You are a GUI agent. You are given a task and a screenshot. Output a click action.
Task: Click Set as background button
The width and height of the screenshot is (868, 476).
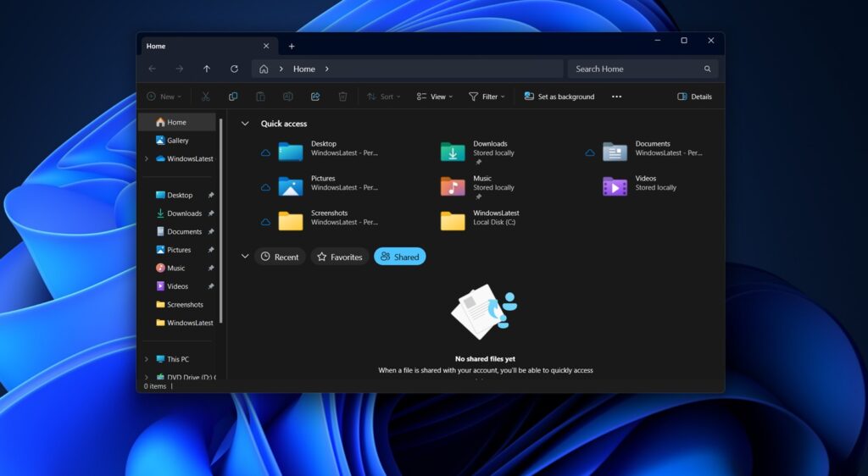tap(559, 97)
